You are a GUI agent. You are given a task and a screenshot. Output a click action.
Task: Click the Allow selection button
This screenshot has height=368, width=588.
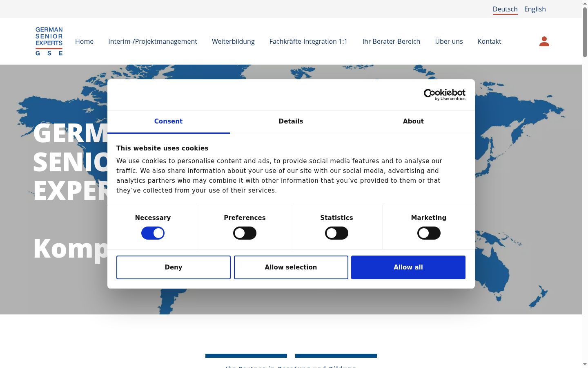[291, 267]
